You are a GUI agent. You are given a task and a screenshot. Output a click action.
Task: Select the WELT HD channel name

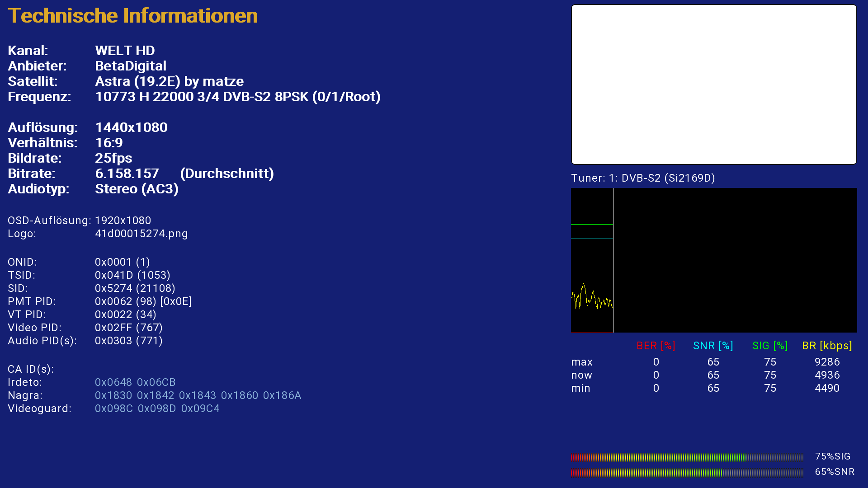click(125, 51)
